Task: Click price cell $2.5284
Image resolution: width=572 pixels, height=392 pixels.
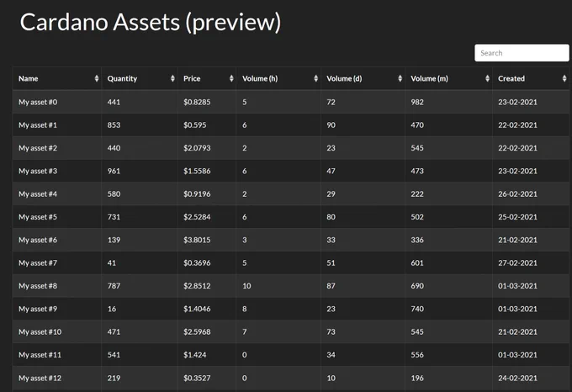Action: click(197, 217)
